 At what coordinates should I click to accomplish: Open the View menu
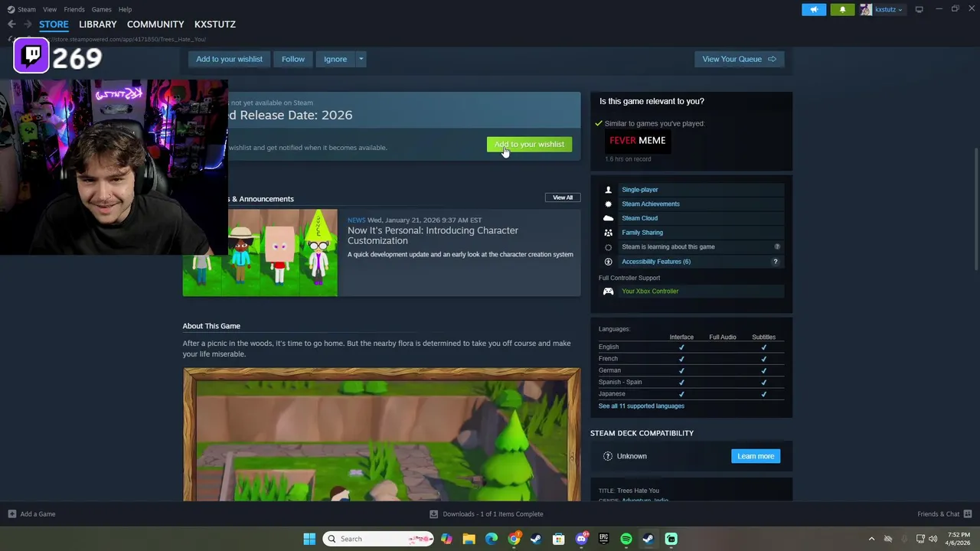(x=50, y=9)
